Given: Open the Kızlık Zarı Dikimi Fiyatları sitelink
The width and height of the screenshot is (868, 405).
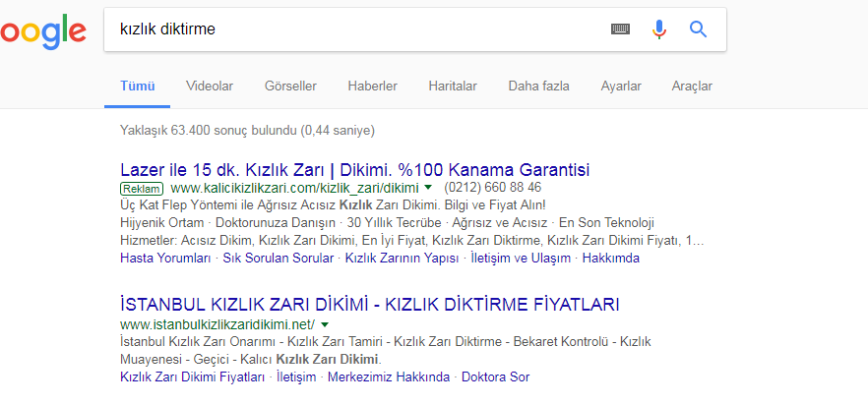Looking at the screenshot, I should [193, 377].
